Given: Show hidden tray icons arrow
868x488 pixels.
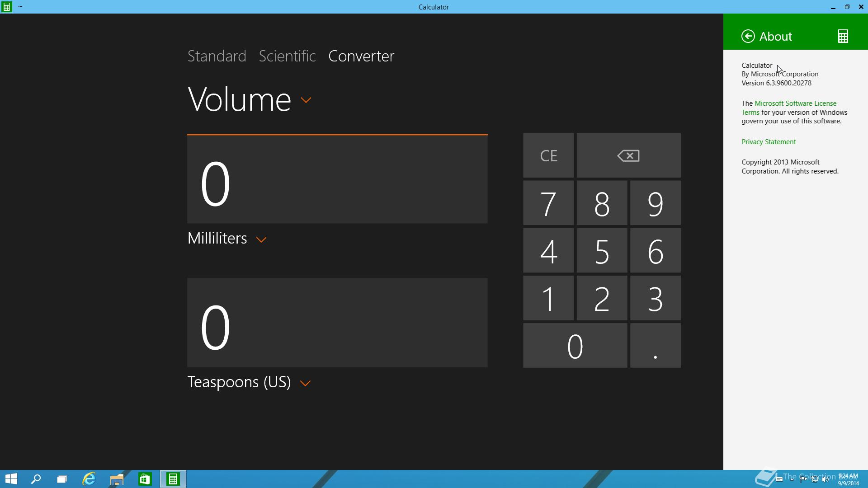Looking at the screenshot, I should pos(792,480).
